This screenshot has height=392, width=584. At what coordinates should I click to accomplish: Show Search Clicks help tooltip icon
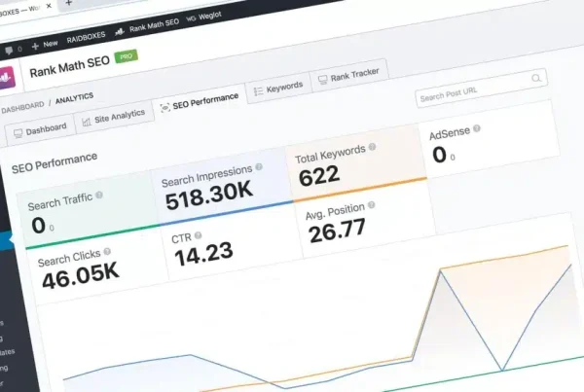[107, 251]
